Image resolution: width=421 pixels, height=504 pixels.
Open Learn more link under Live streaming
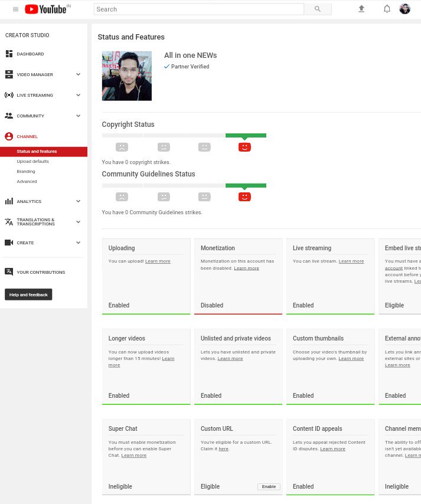pos(351,261)
